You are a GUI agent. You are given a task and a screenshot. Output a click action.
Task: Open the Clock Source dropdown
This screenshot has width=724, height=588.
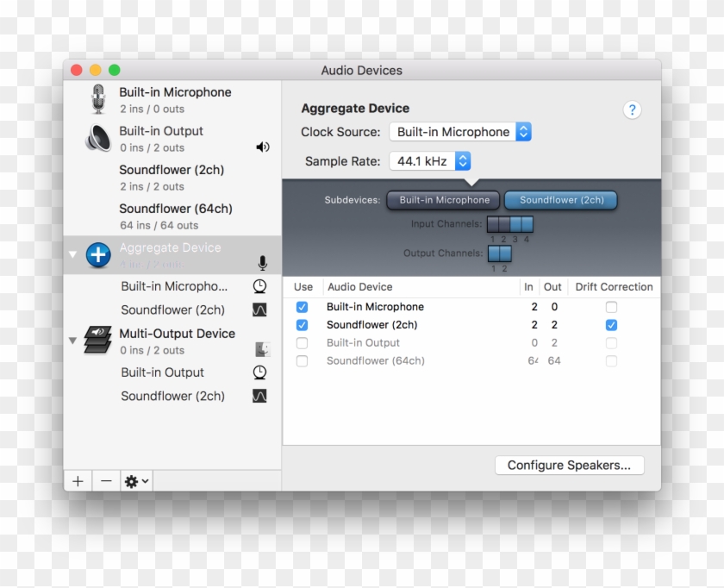point(460,132)
